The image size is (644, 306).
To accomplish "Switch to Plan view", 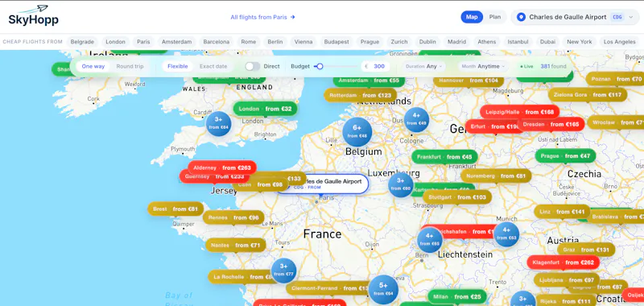I will pyautogui.click(x=495, y=17).
